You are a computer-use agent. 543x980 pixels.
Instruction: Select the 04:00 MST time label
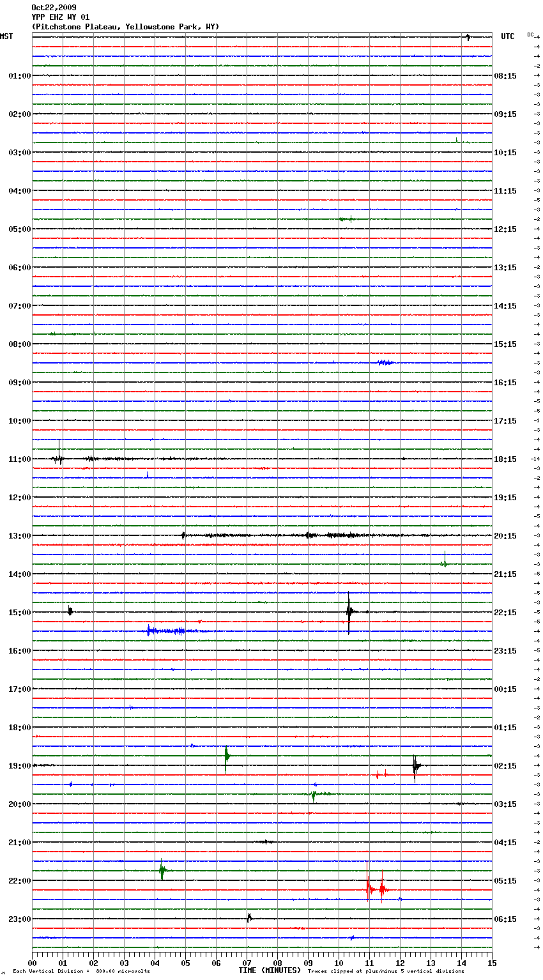tap(20, 191)
